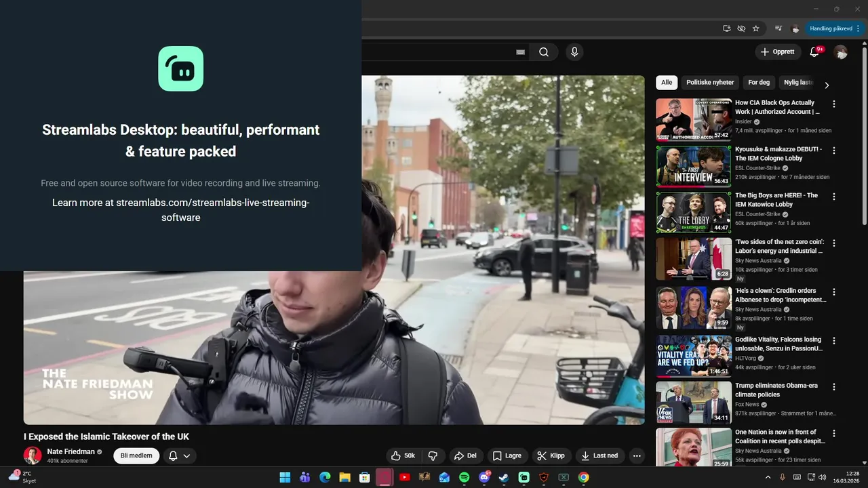The height and width of the screenshot is (488, 868).
Task: Start voice search with microphone icon
Action: point(574,52)
